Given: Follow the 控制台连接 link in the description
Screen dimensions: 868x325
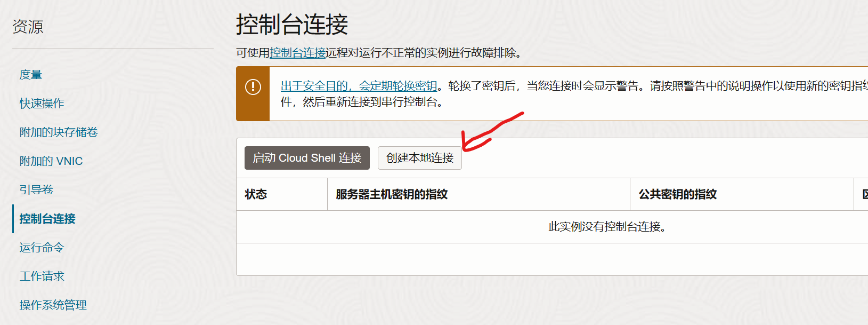Looking at the screenshot, I should [297, 53].
